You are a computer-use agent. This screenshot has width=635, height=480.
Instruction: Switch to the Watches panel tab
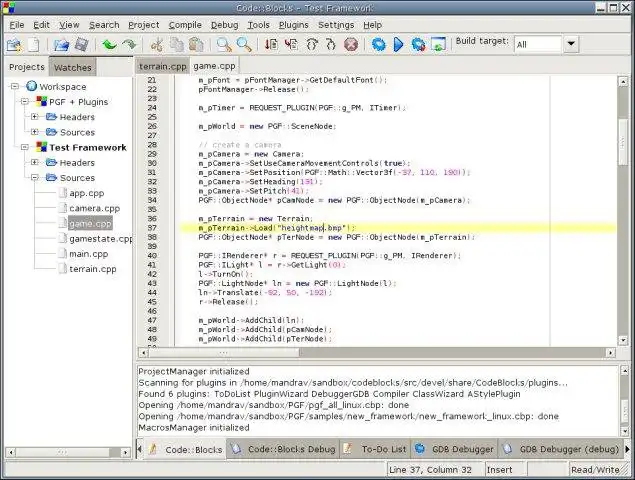(x=73, y=67)
